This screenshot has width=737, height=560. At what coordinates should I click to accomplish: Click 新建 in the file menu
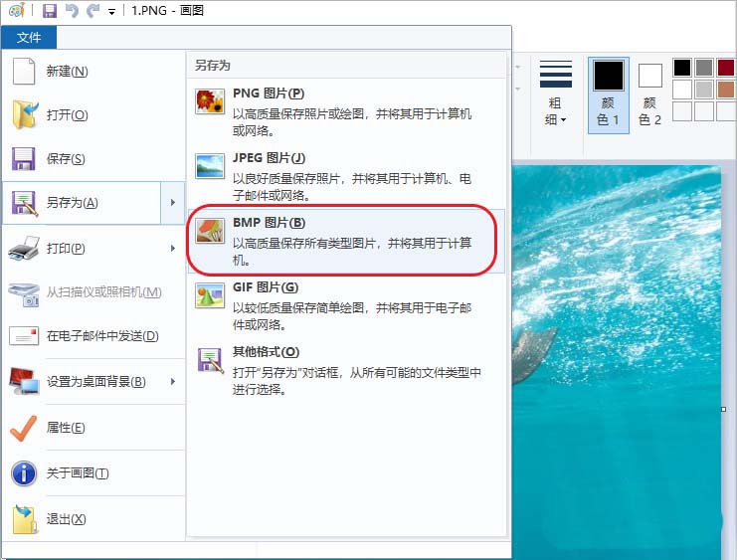(67, 72)
